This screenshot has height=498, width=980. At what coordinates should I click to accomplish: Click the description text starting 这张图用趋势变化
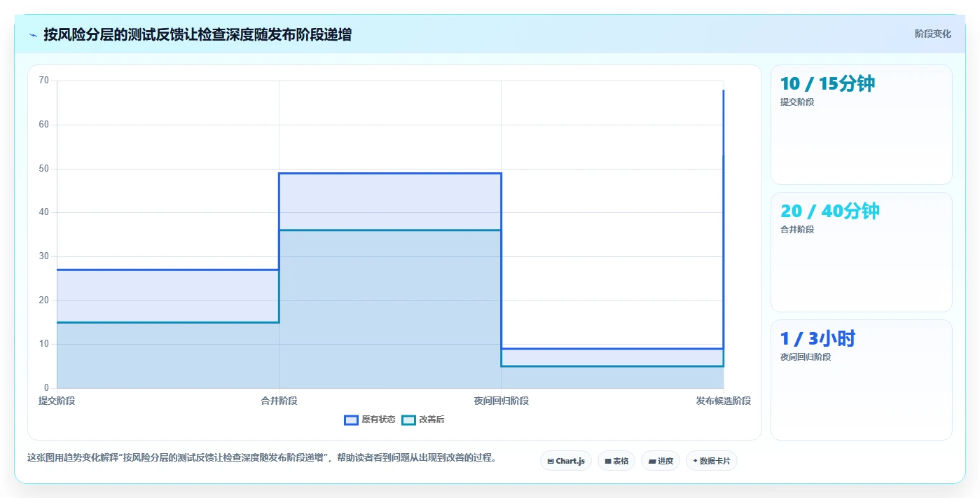coord(262,458)
